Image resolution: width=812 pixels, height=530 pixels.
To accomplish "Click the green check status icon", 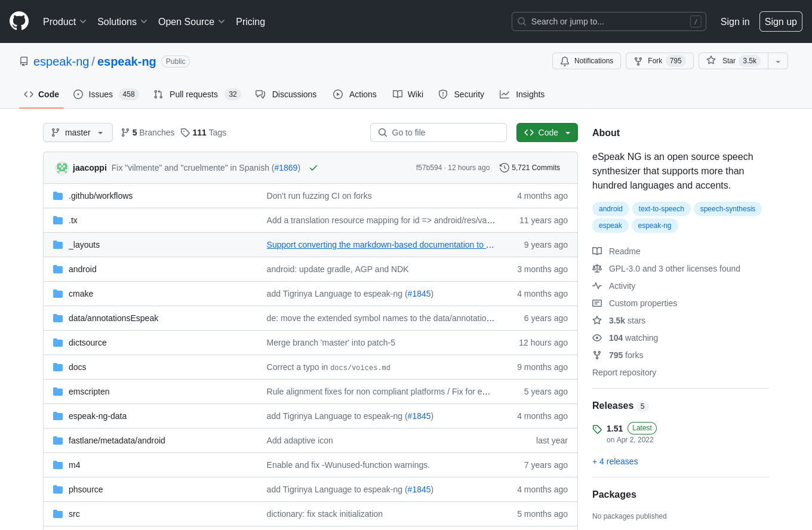I will tap(313, 168).
